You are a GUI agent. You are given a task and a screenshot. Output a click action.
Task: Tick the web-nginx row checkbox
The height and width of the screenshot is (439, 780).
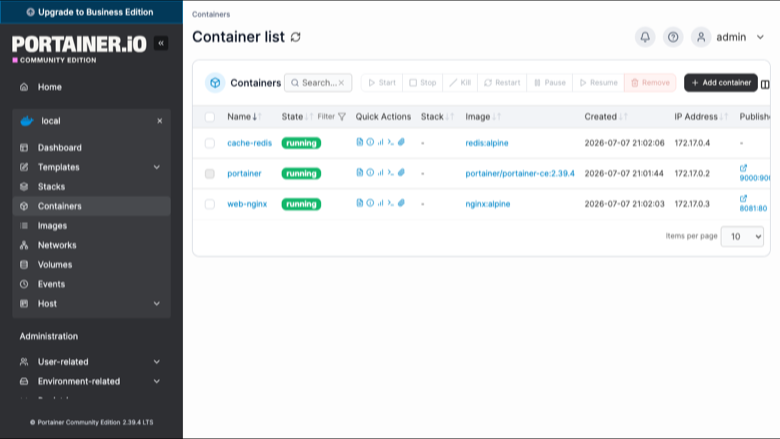tap(209, 204)
